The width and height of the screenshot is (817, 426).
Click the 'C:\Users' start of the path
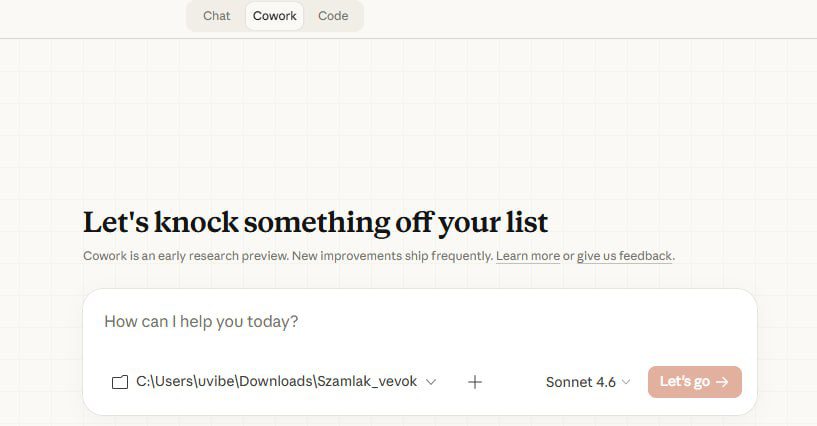[160, 382]
